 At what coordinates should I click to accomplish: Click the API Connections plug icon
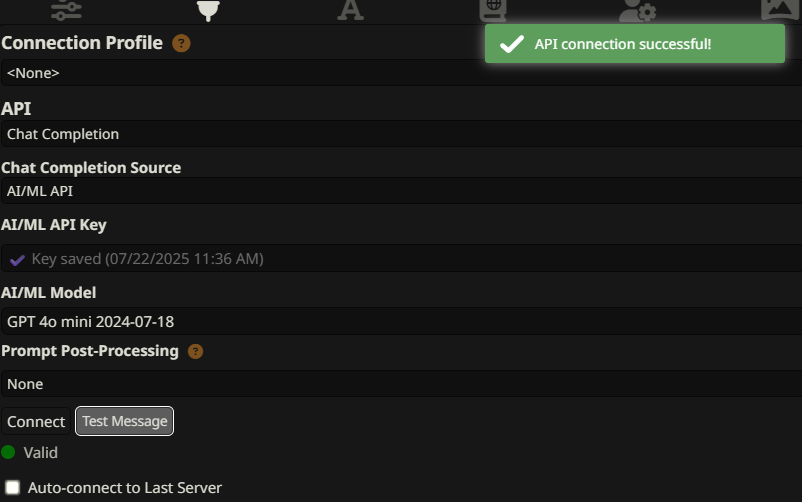point(208,10)
